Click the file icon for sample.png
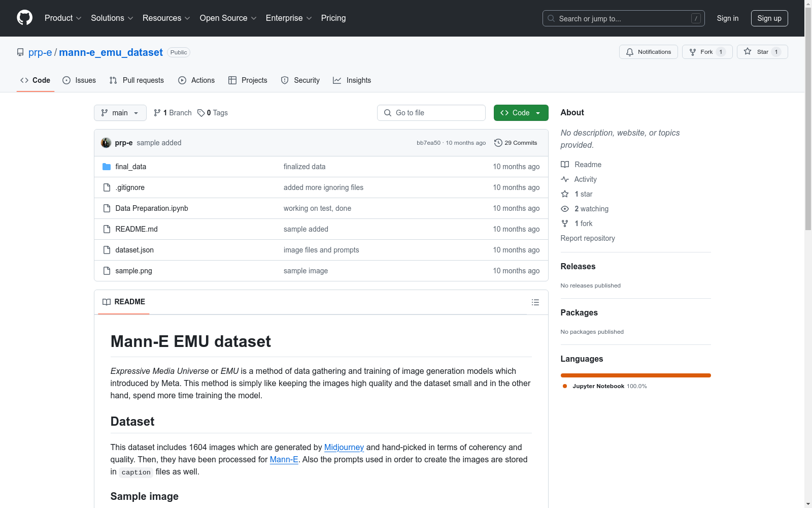Screen dimensions: 812x508 [x=107, y=271]
